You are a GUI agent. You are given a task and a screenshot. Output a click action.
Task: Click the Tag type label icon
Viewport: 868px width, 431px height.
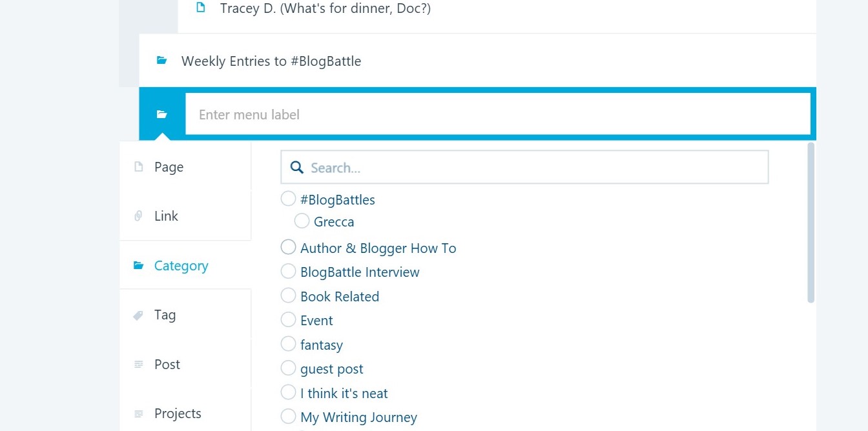(138, 315)
